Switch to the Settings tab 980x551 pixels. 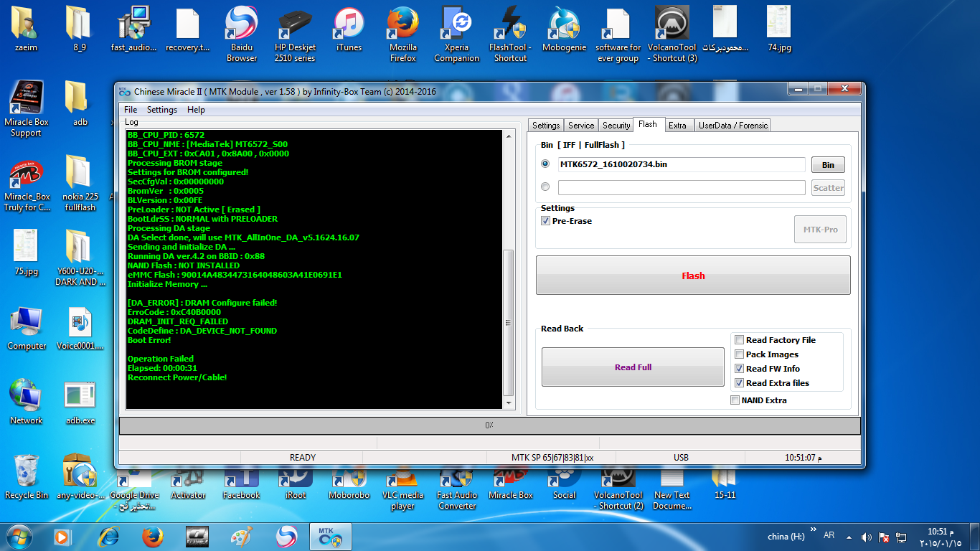pos(546,126)
